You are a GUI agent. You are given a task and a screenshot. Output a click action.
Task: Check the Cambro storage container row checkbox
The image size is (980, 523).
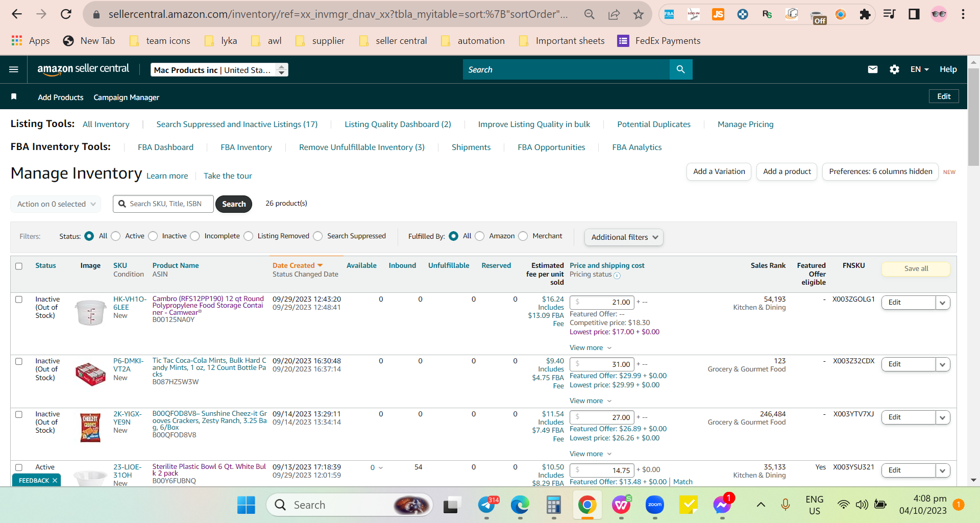[19, 300]
